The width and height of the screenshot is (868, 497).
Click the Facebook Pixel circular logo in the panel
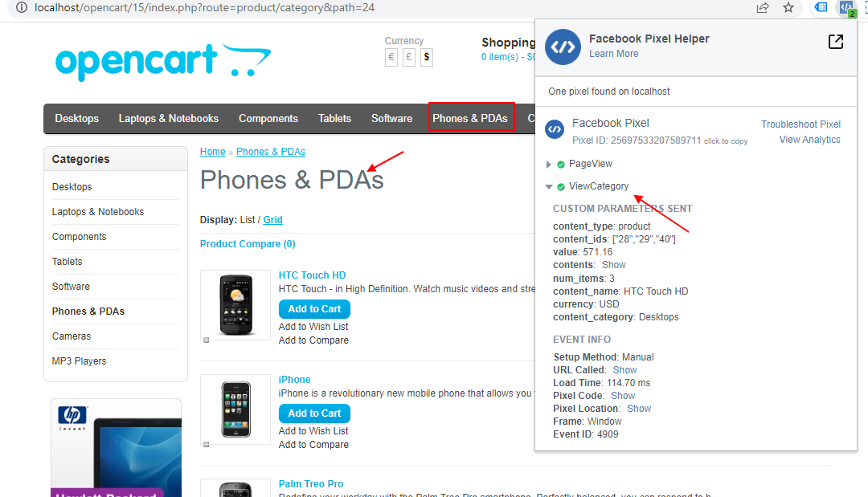click(555, 129)
